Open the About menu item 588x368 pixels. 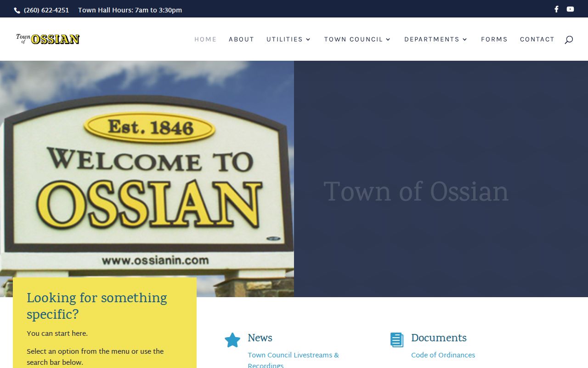(241, 39)
